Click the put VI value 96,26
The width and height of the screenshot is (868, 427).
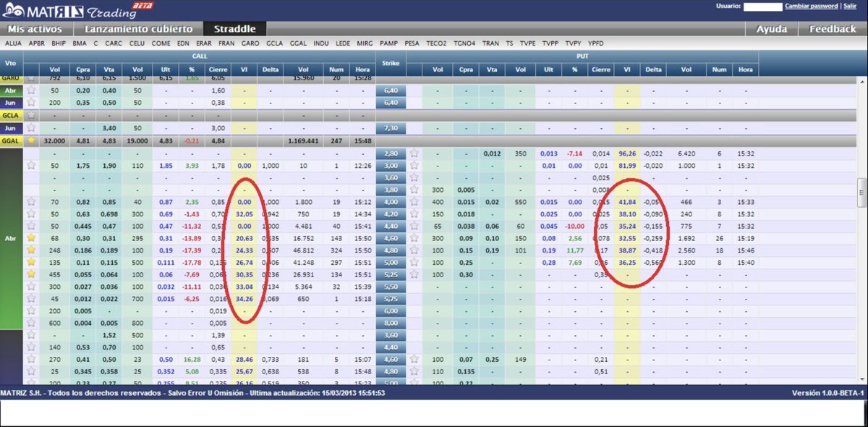[x=627, y=153]
